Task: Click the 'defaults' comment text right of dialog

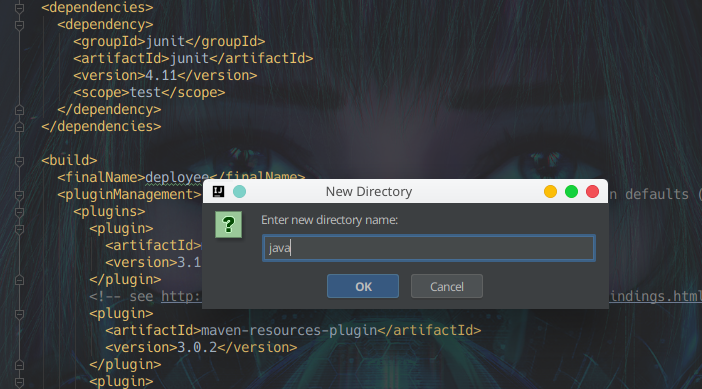Action: 657,194
